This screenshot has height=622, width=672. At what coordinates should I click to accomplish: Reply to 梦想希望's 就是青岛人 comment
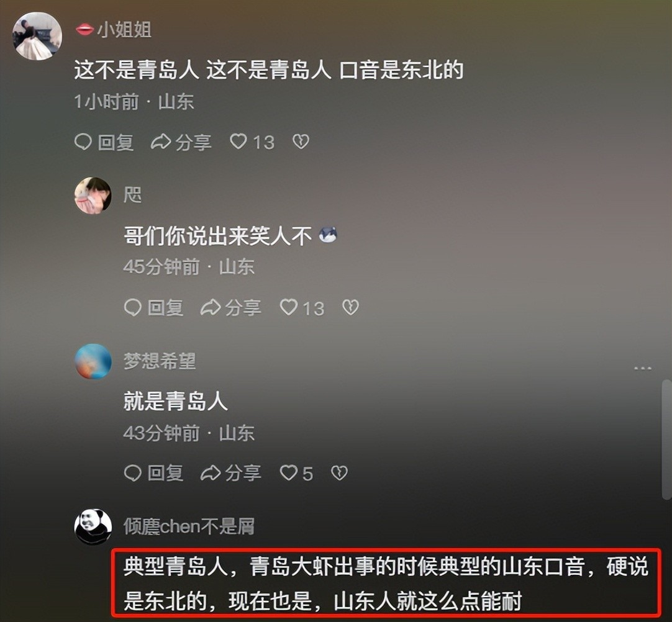(x=154, y=473)
